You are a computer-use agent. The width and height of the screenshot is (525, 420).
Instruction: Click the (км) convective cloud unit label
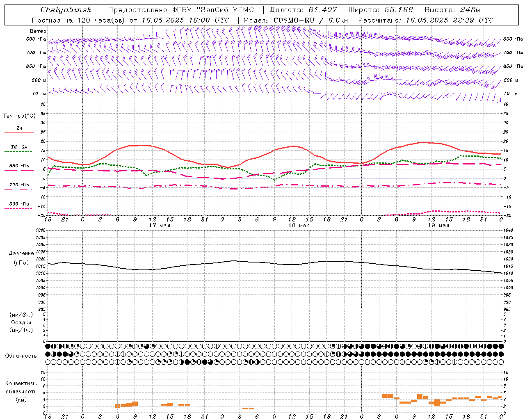click(21, 399)
